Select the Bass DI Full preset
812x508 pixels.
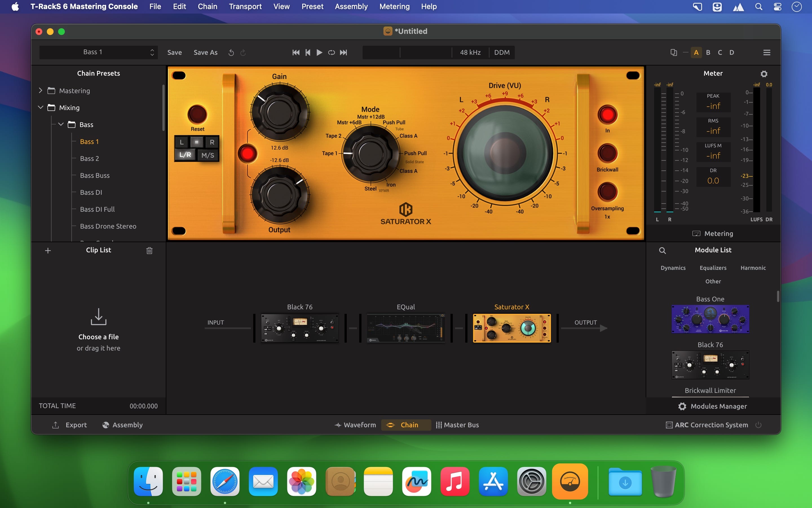(x=97, y=209)
